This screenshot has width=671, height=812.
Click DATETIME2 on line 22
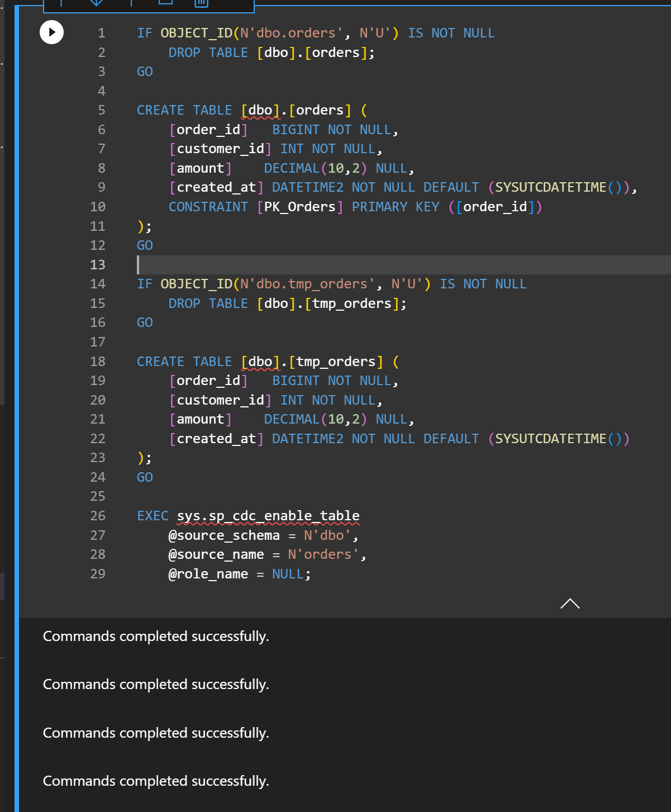308,439
